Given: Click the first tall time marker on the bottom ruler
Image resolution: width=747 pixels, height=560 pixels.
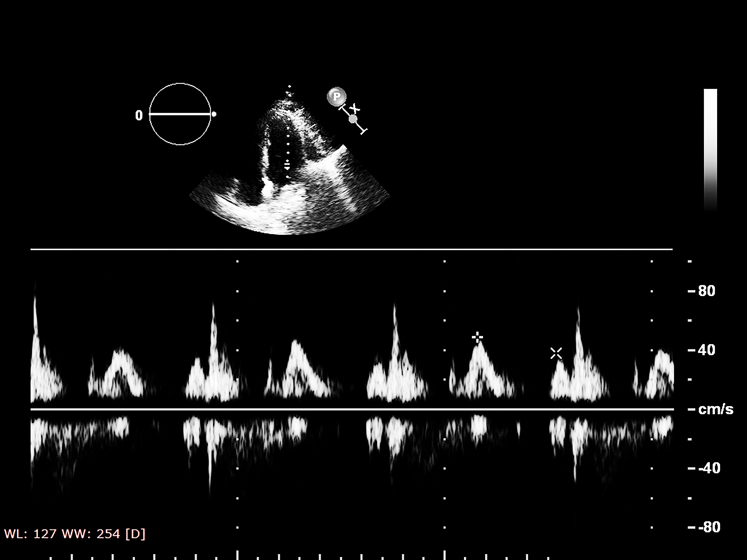Looking at the screenshot, I should click(x=237, y=555).
